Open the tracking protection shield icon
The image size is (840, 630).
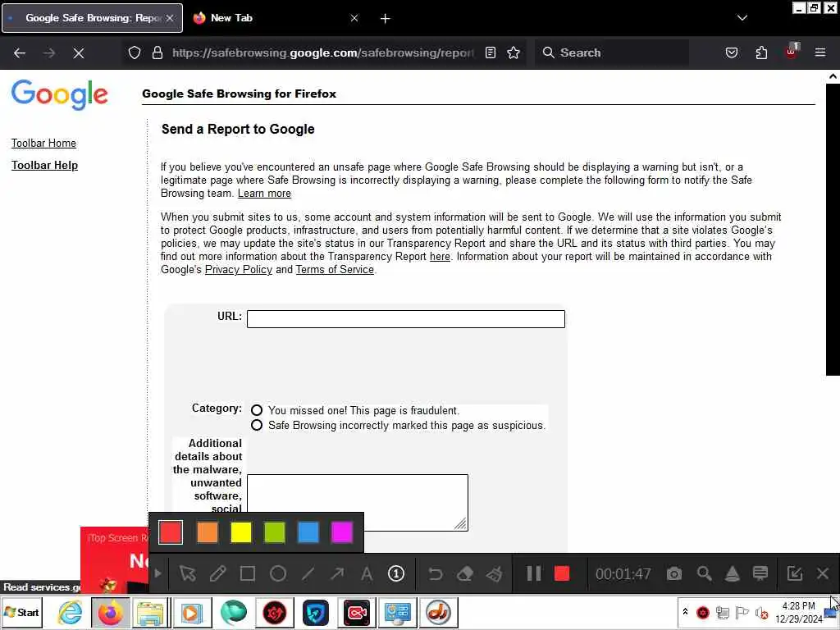(135, 52)
